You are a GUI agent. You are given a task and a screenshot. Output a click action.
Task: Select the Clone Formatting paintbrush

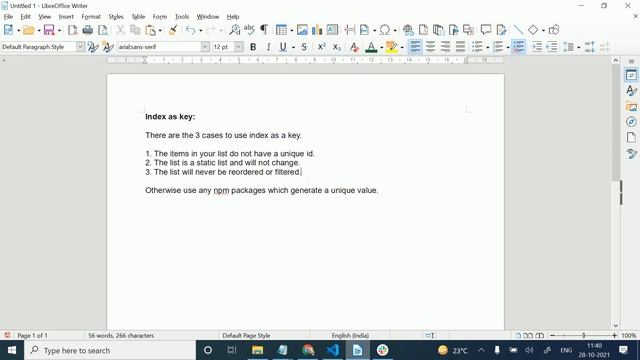pos(173,30)
